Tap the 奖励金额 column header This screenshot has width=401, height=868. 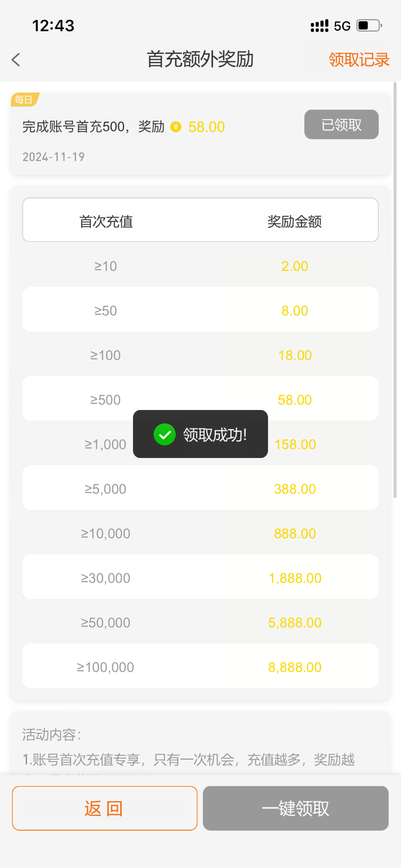[294, 221]
